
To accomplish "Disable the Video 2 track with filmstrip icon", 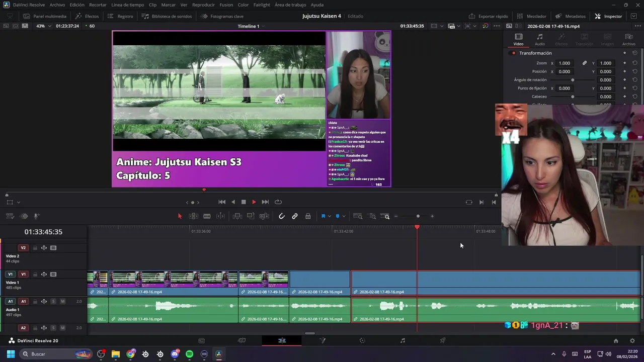I will [53, 248].
